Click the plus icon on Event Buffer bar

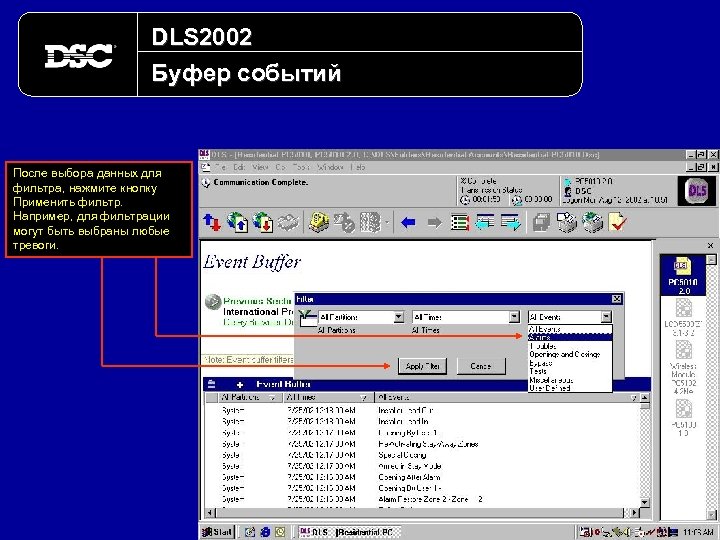pyautogui.click(x=240, y=384)
